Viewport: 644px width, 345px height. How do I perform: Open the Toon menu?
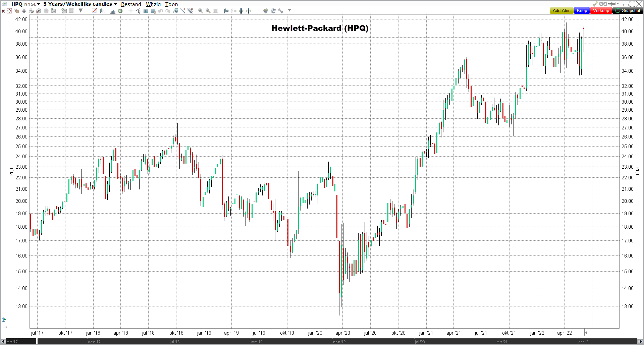pyautogui.click(x=171, y=4)
